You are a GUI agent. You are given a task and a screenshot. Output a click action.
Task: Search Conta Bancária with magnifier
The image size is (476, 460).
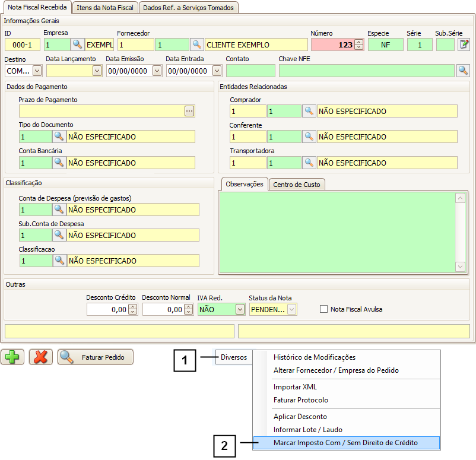pyautogui.click(x=59, y=163)
